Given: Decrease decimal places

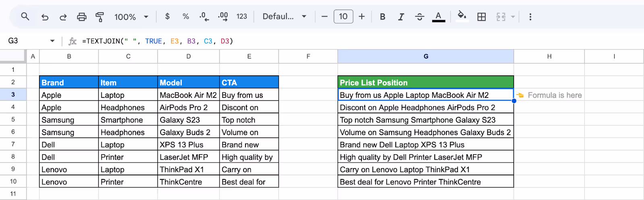Looking at the screenshot, I should coord(204,17).
